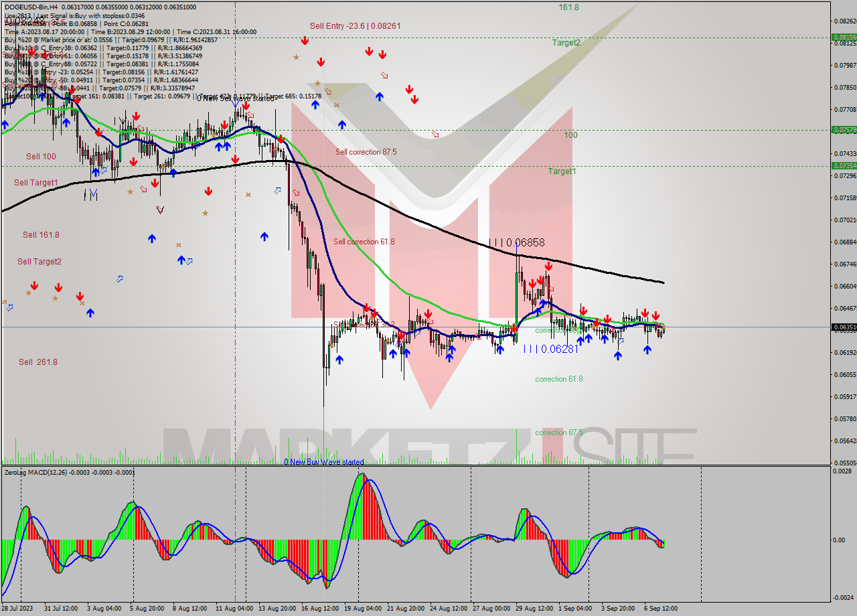Image resolution: width=857 pixels, height=616 pixels.
Task: Click the current price tag 0.06351
Action: pyautogui.click(x=844, y=327)
